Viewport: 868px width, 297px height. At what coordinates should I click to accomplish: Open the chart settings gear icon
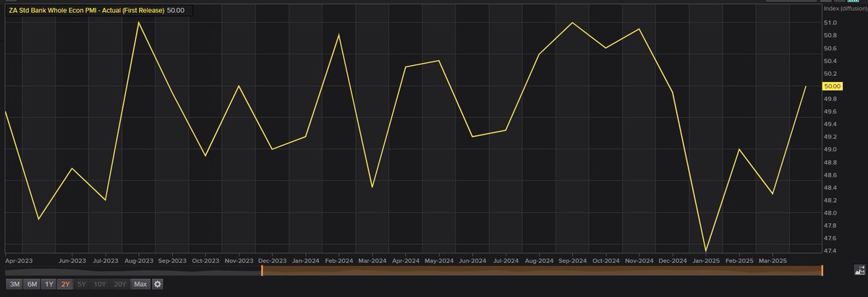158,285
